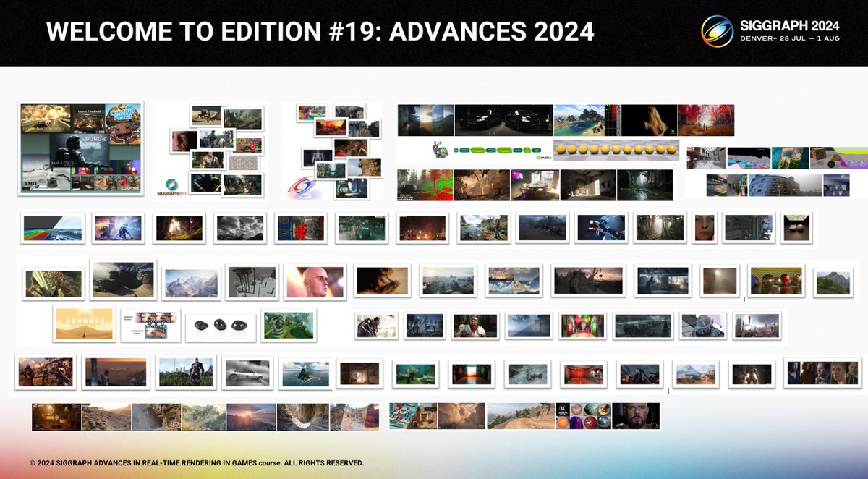The height and width of the screenshot is (479, 868).
Task: Click the NVIDIA logo beside the pipeline diagram
Action: coord(545,156)
